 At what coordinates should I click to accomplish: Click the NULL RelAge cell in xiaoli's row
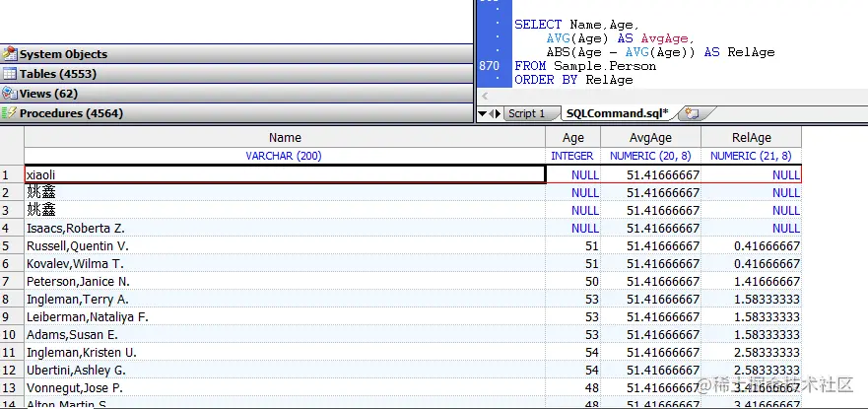[751, 174]
